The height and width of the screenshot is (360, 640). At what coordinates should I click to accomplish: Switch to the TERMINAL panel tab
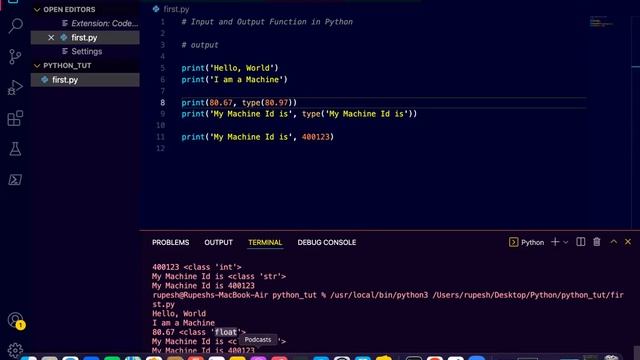coord(265,242)
